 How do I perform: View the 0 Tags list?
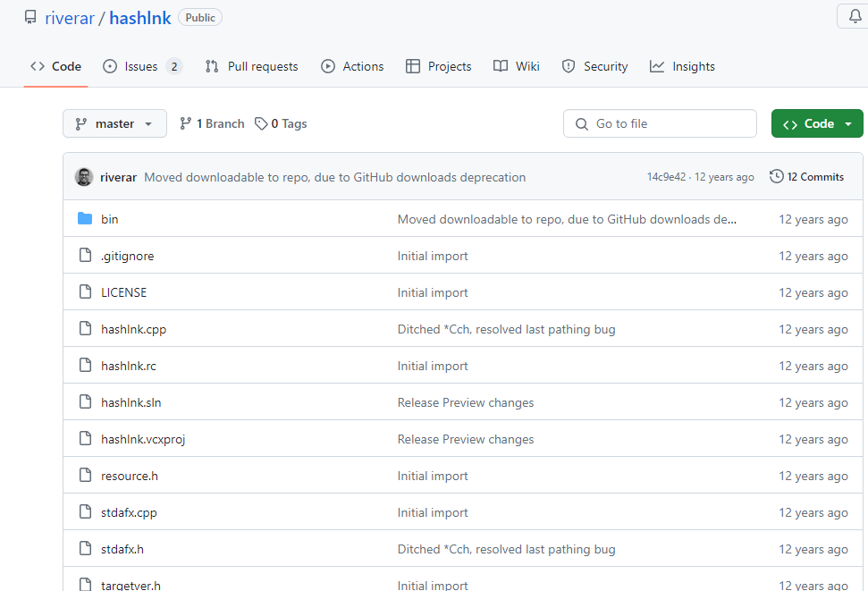pos(281,123)
